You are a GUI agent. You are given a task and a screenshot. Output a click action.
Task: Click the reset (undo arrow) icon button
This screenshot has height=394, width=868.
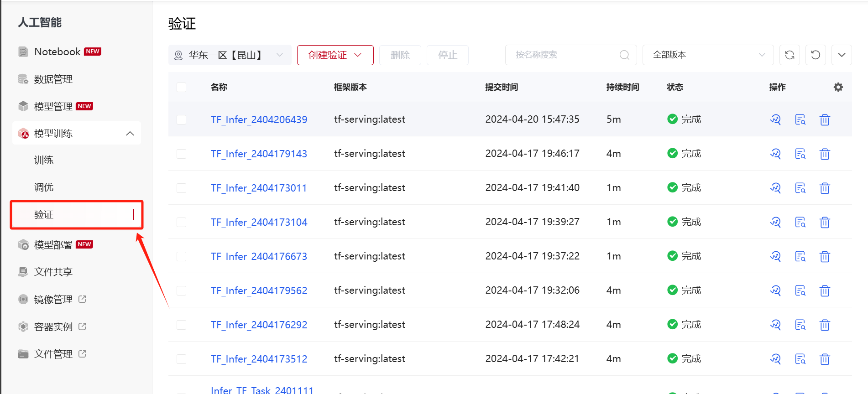coord(816,55)
